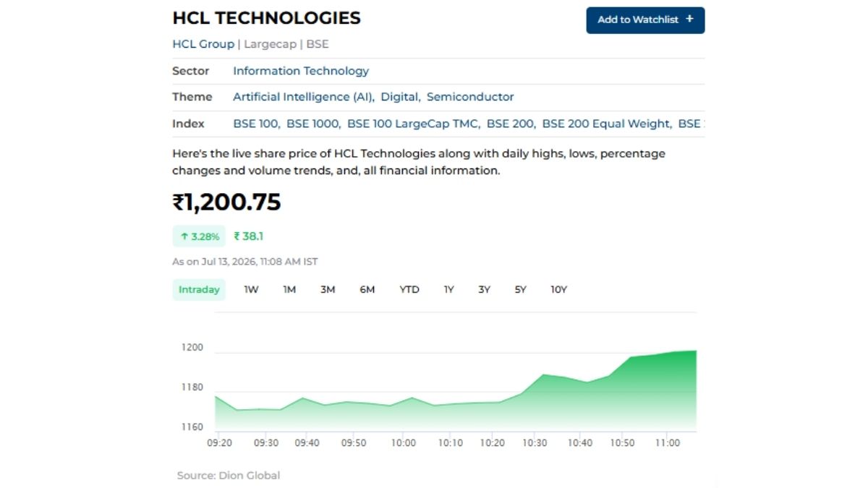Show the 5Y chart range
868x488 pixels.
521,289
